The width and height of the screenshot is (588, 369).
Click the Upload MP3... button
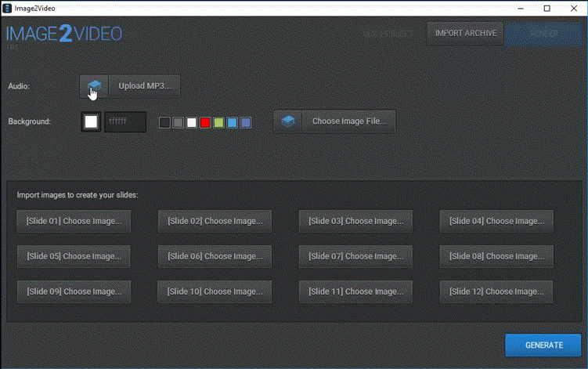[x=145, y=86]
